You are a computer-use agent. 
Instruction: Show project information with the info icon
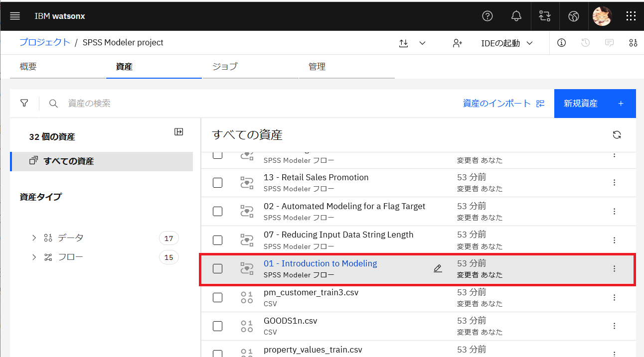click(x=561, y=43)
